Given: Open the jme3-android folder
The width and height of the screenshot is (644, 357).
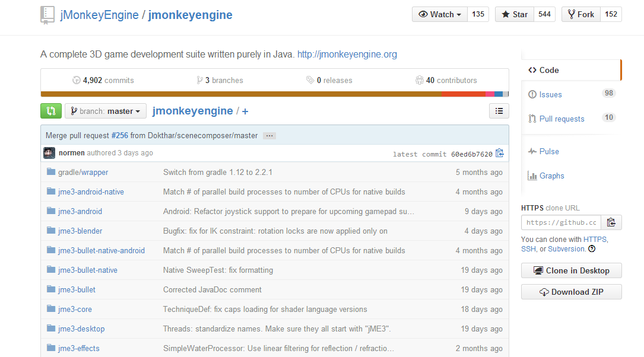Looking at the screenshot, I should (x=80, y=211).
